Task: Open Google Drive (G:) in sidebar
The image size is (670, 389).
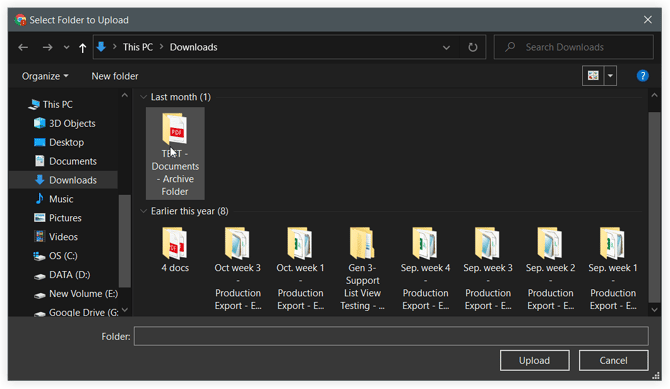Action: pos(76,312)
